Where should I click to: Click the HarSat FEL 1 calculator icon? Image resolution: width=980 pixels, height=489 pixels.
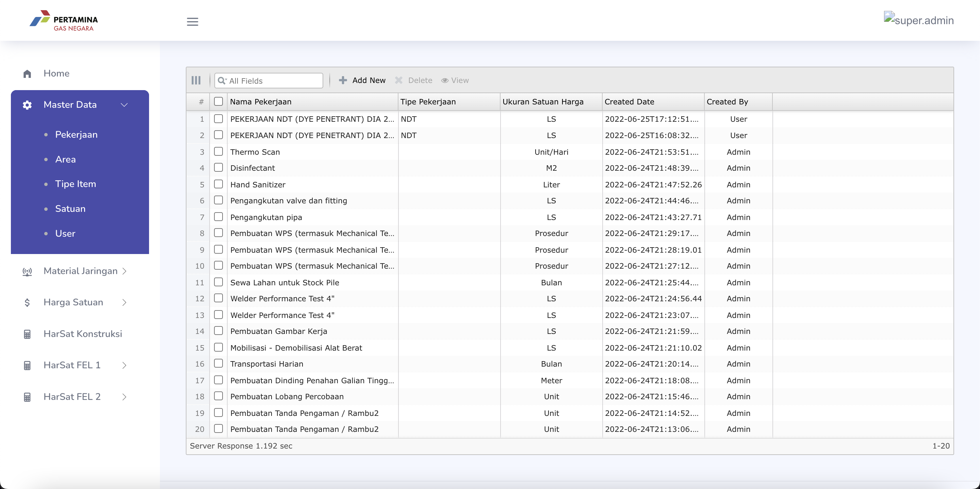[27, 366]
